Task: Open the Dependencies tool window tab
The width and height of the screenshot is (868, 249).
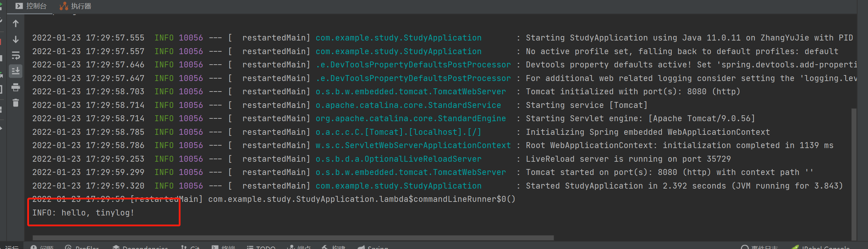Action: click(140, 247)
